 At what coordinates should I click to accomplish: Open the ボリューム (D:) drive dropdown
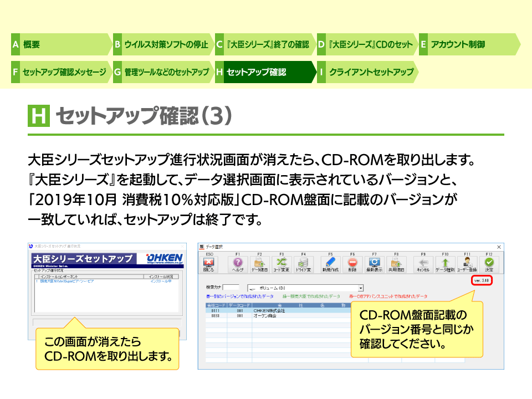coord(361,288)
